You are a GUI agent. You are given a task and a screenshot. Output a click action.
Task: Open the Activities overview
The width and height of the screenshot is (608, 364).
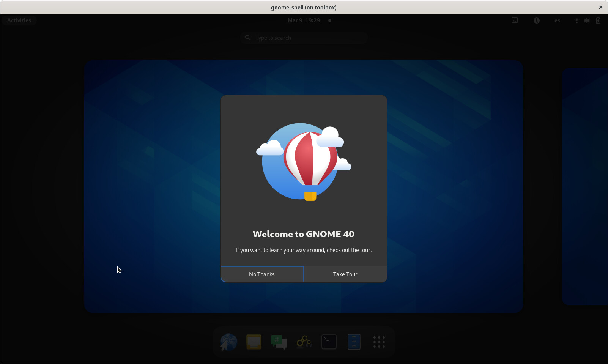coord(19,20)
